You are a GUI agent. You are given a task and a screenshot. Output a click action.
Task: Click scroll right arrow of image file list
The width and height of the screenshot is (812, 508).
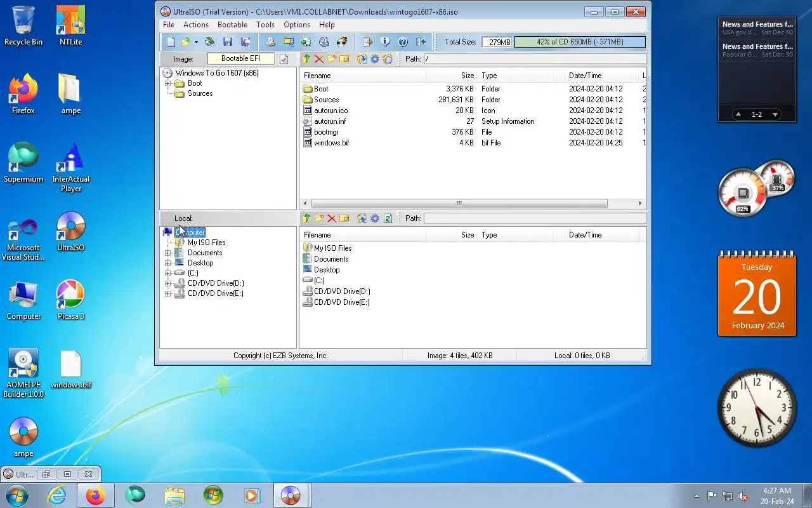point(641,204)
